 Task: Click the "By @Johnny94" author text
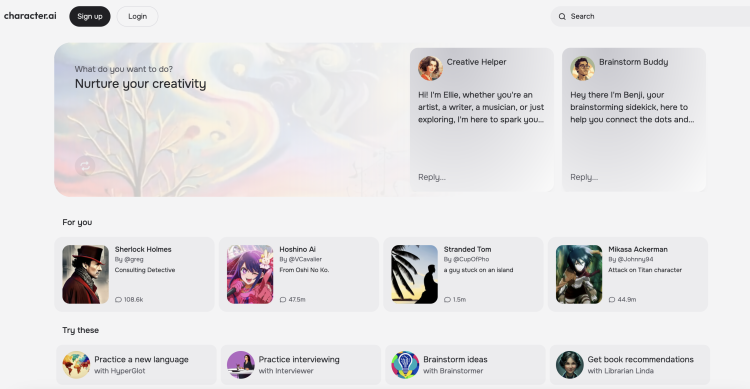click(631, 259)
